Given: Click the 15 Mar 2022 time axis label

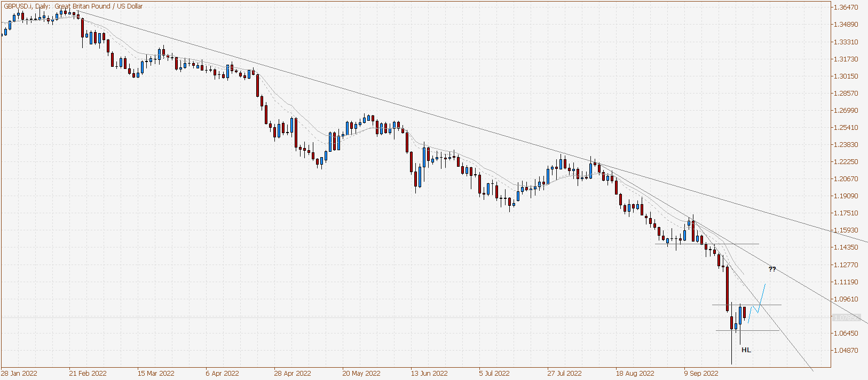Looking at the screenshot, I should tap(156, 374).
